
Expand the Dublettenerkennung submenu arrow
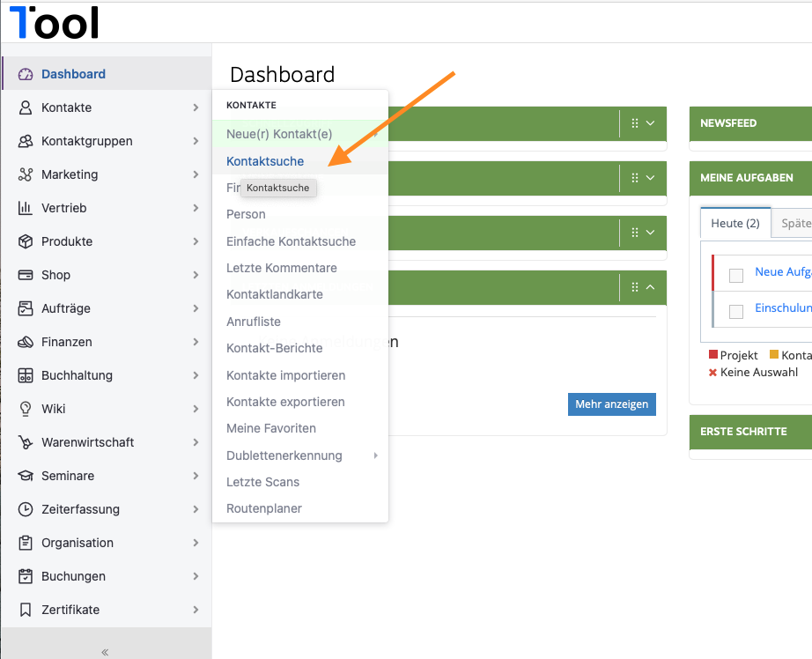[376, 455]
